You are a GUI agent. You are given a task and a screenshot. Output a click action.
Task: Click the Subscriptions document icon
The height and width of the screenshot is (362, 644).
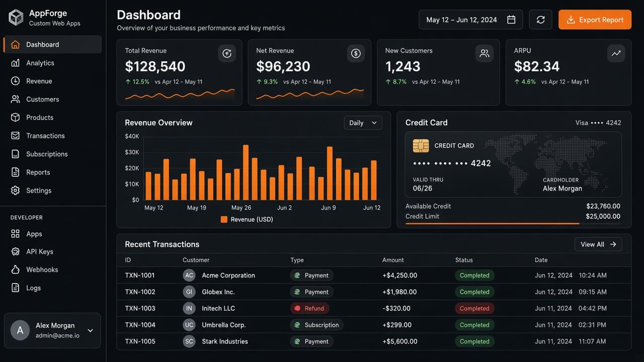(16, 154)
